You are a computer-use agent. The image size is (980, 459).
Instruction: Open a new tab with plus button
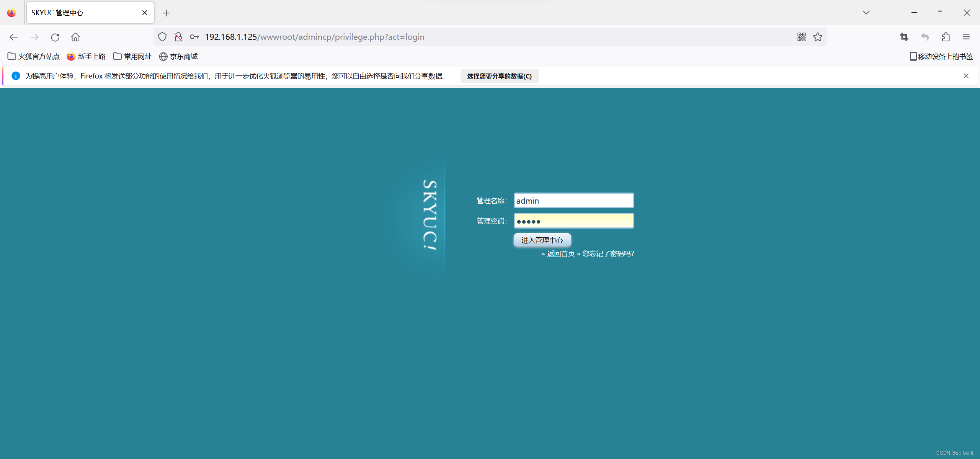tap(166, 13)
